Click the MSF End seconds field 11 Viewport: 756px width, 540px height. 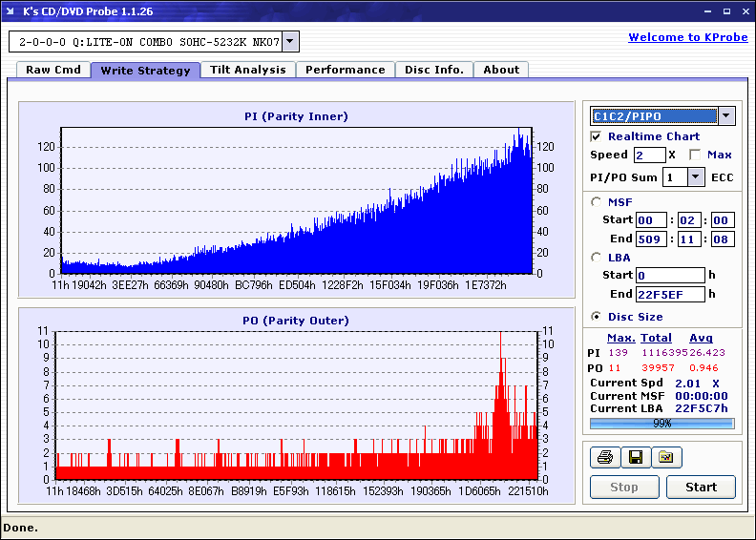tap(689, 239)
